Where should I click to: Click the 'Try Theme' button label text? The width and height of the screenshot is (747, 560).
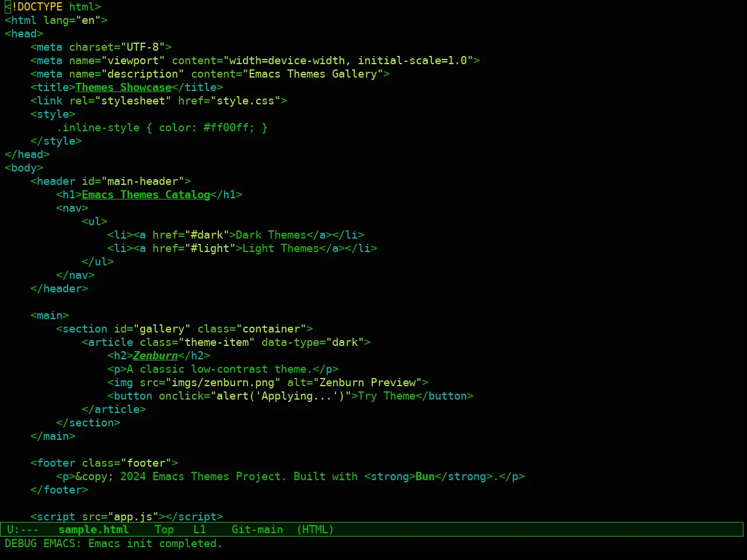[x=387, y=396]
